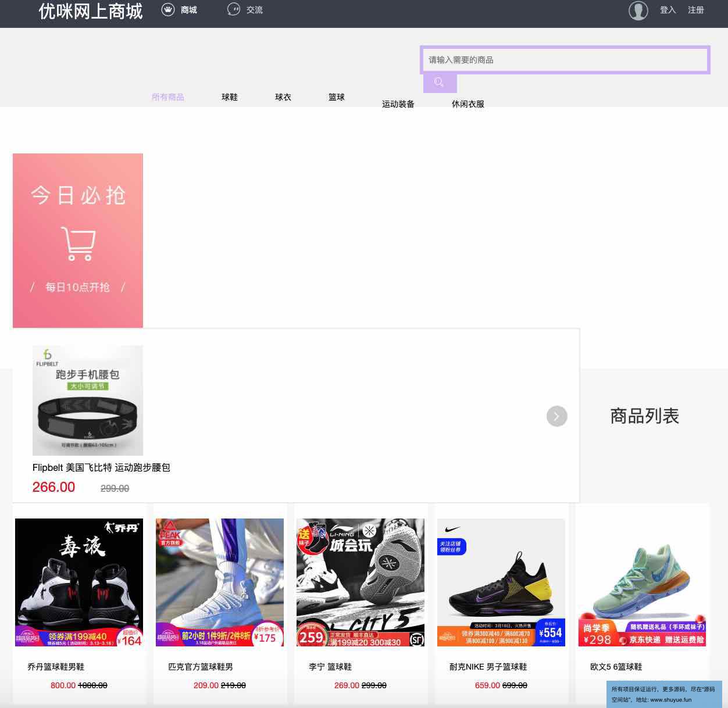
Task: Focus the product search input field
Action: point(565,60)
